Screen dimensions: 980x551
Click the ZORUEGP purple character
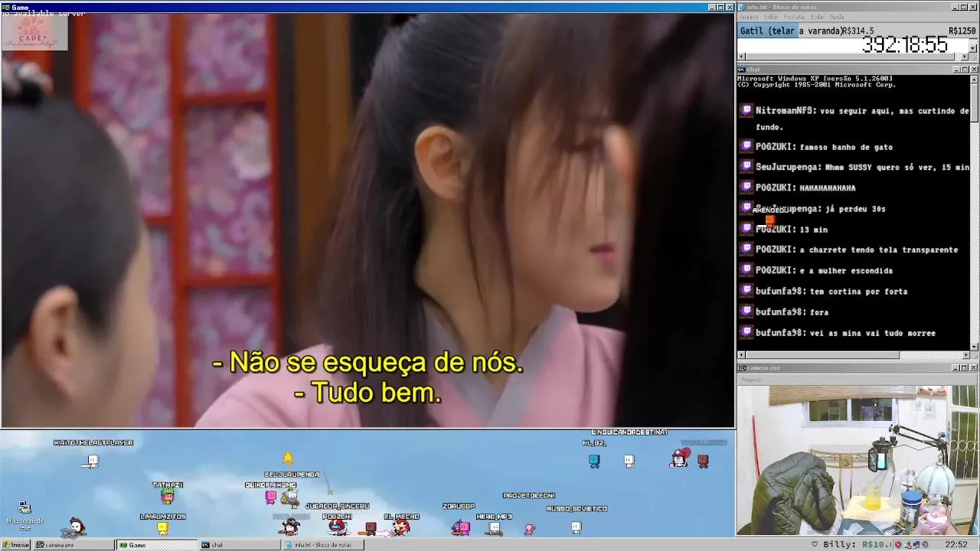tap(460, 527)
